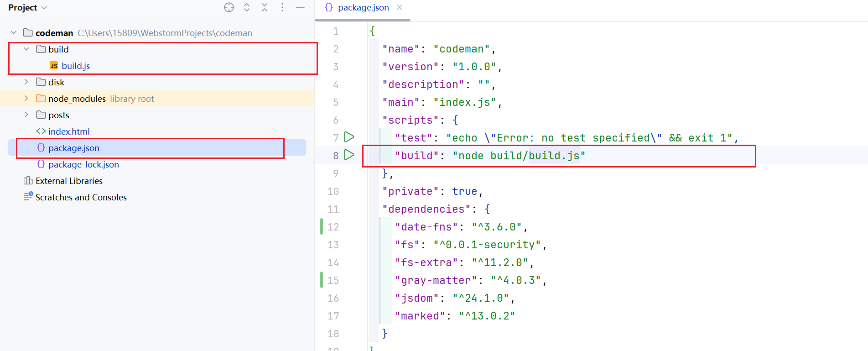
Task: Collapse the codeman project root
Action: pyautogui.click(x=14, y=33)
